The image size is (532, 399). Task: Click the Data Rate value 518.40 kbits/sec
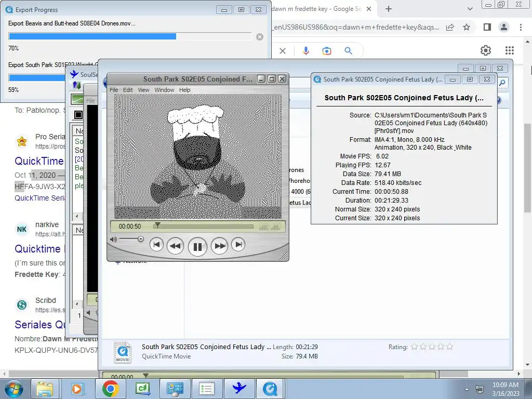398,183
